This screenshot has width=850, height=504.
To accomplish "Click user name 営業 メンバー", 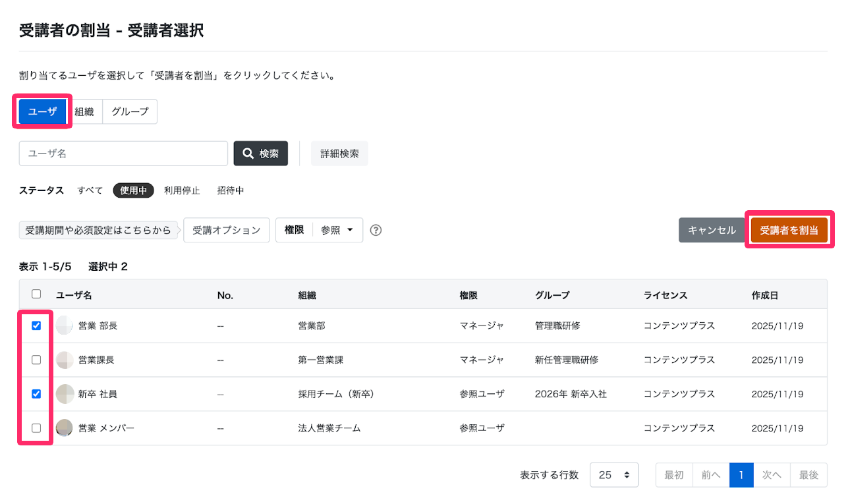I will point(106,428).
